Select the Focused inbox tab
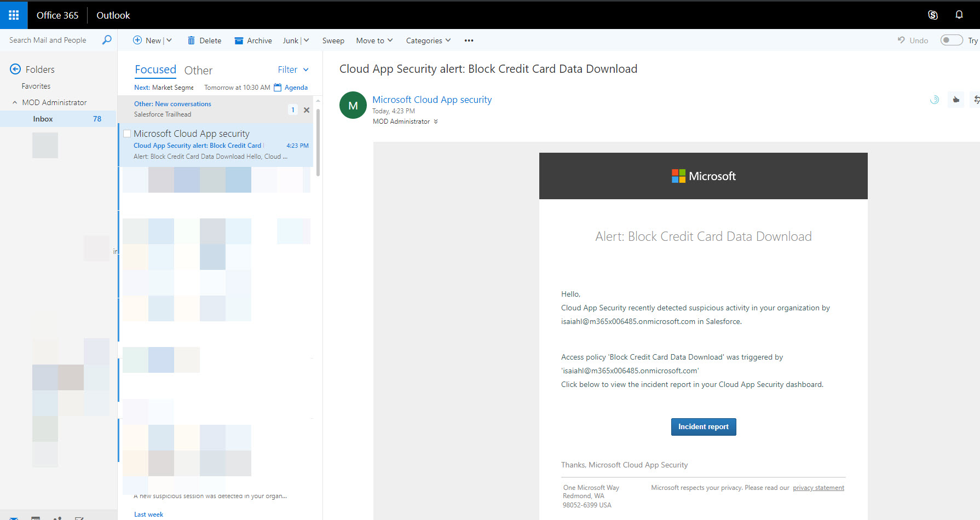This screenshot has width=980, height=520. (x=155, y=70)
